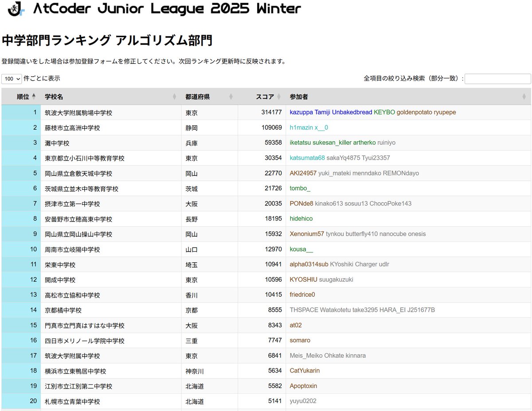Image resolution: width=532 pixels, height=411 pixels.
Task: Sort table by 学校名 column header
Action: coord(111,97)
